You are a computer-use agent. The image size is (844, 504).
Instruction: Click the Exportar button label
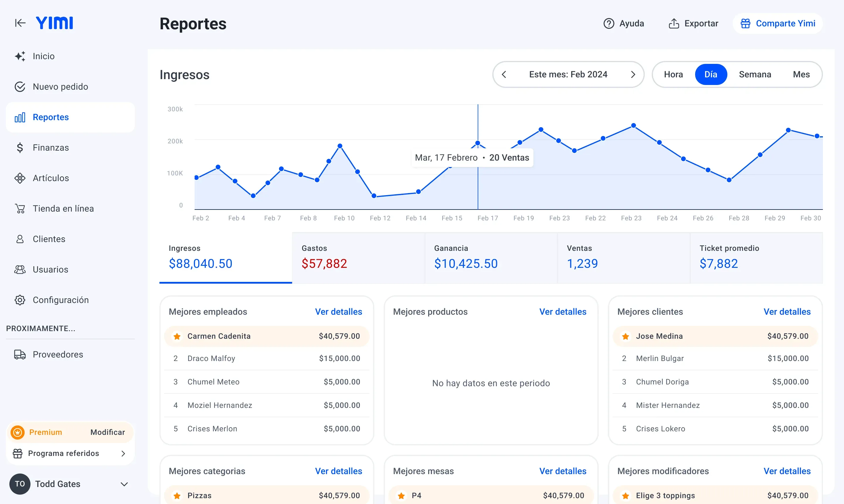(701, 23)
